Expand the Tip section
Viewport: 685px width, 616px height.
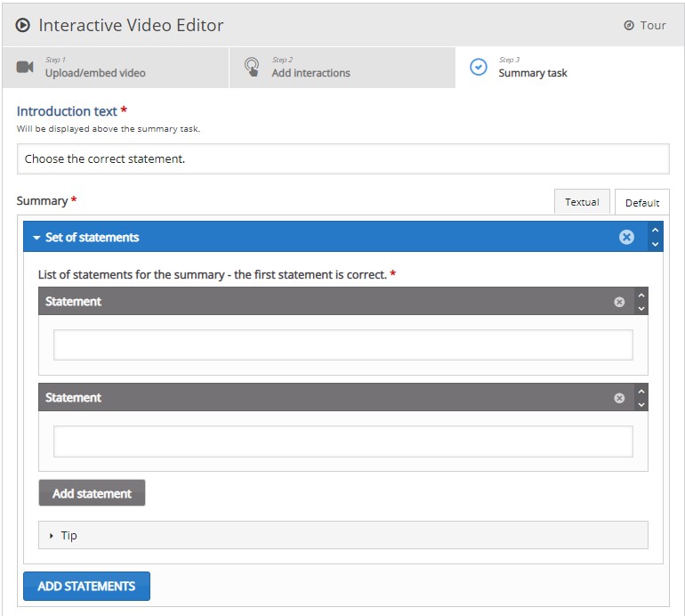(x=68, y=535)
